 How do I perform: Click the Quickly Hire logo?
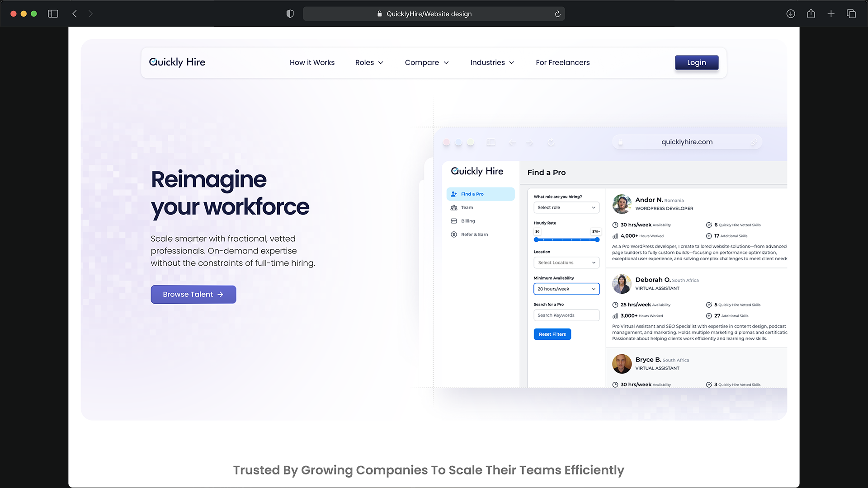pos(177,62)
